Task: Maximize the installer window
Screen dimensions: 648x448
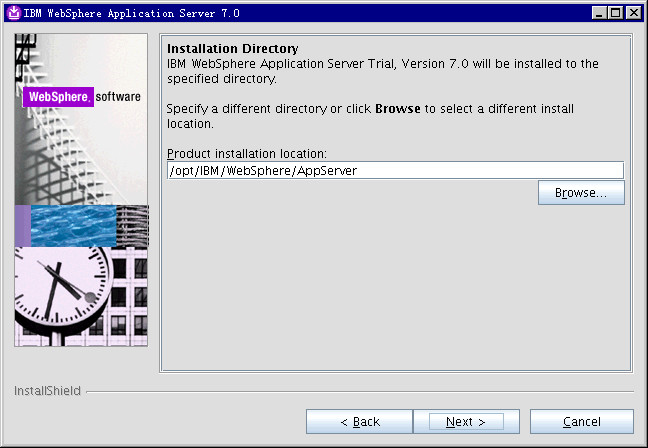Action: pos(615,12)
